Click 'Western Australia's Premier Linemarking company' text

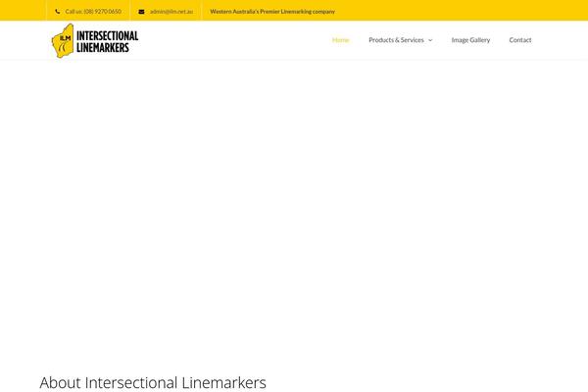pos(272,12)
